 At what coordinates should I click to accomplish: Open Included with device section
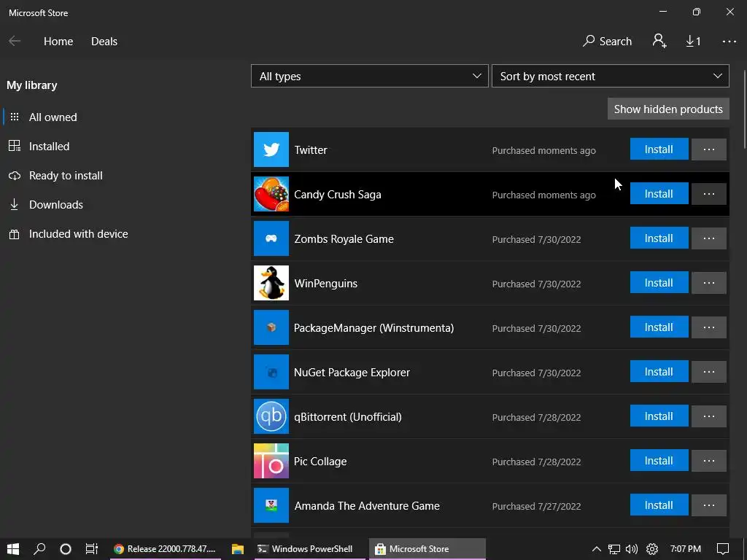pyautogui.click(x=78, y=234)
